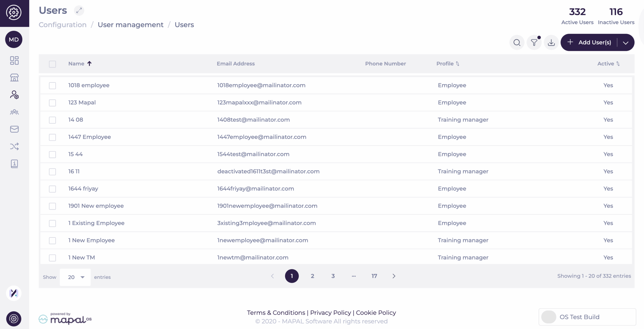Go to next page with right chevron
This screenshot has width=644, height=329.
point(394,276)
